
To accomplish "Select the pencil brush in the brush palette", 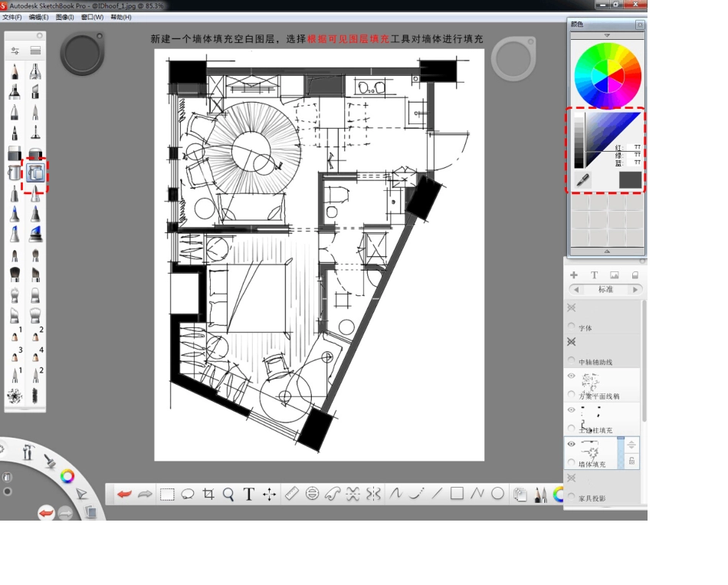I will [x=15, y=71].
